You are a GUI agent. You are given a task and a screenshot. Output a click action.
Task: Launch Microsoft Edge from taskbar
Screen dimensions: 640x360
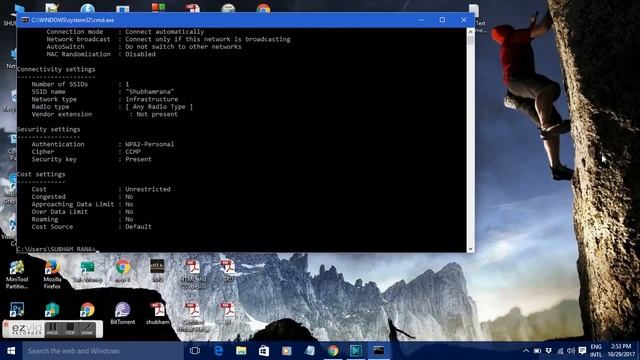pos(218,351)
